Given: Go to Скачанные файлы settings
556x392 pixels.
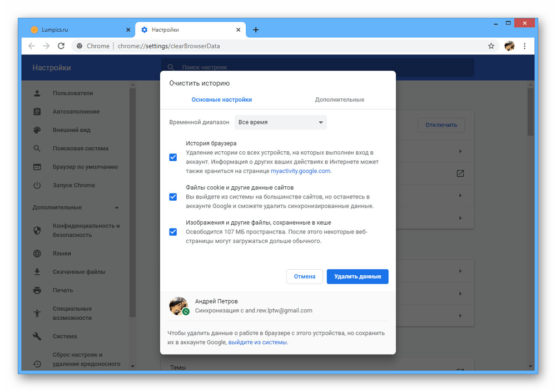Looking at the screenshot, I should tap(78, 272).
